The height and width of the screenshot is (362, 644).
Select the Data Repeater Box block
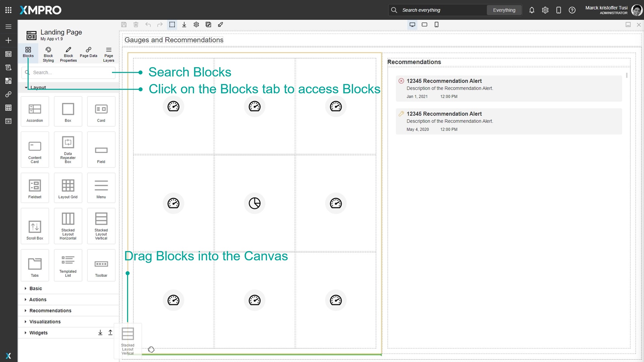pyautogui.click(x=68, y=150)
